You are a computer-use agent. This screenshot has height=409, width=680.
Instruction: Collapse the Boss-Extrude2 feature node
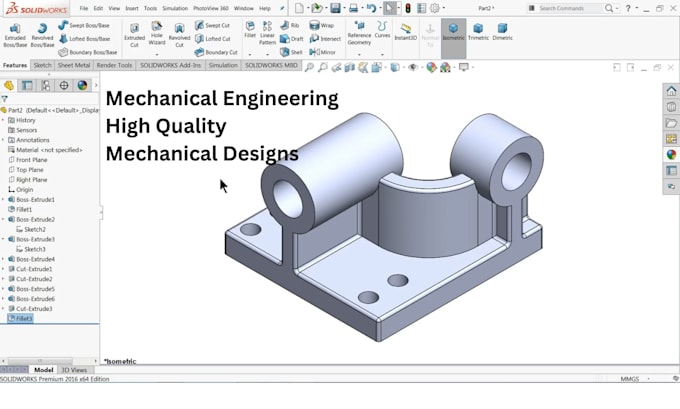pos(3,219)
